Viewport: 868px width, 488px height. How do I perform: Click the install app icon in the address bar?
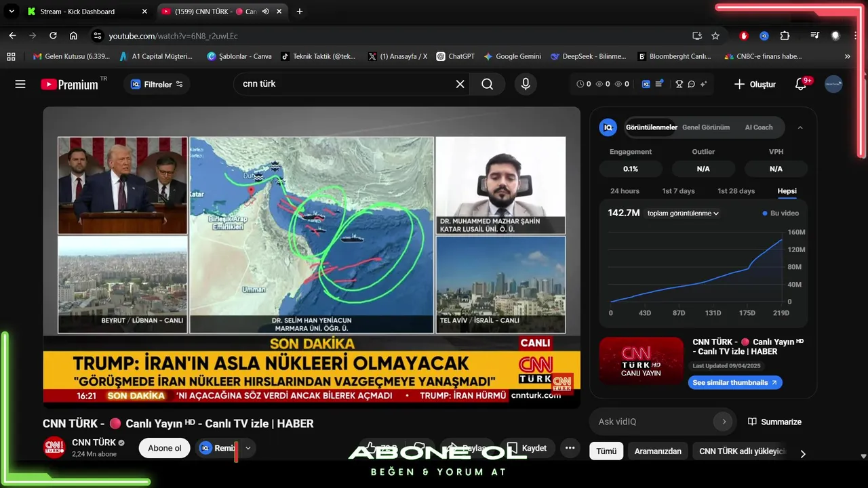click(x=696, y=35)
